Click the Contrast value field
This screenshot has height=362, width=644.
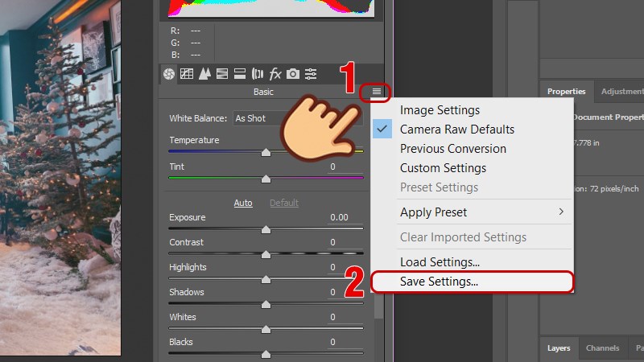[x=345, y=243]
